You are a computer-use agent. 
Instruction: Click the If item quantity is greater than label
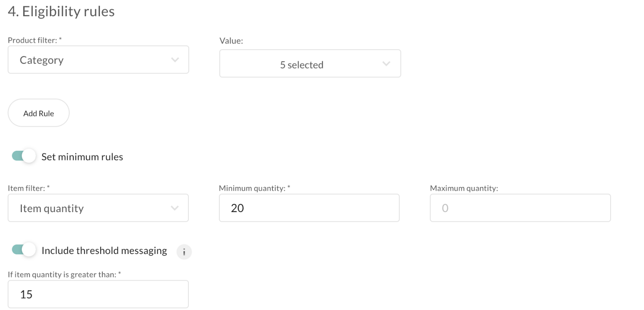(x=64, y=275)
